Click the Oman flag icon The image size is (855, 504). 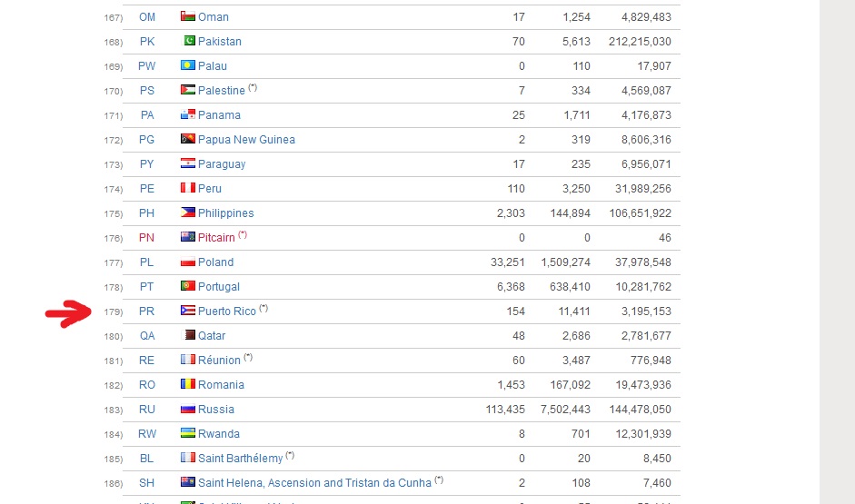tap(188, 17)
